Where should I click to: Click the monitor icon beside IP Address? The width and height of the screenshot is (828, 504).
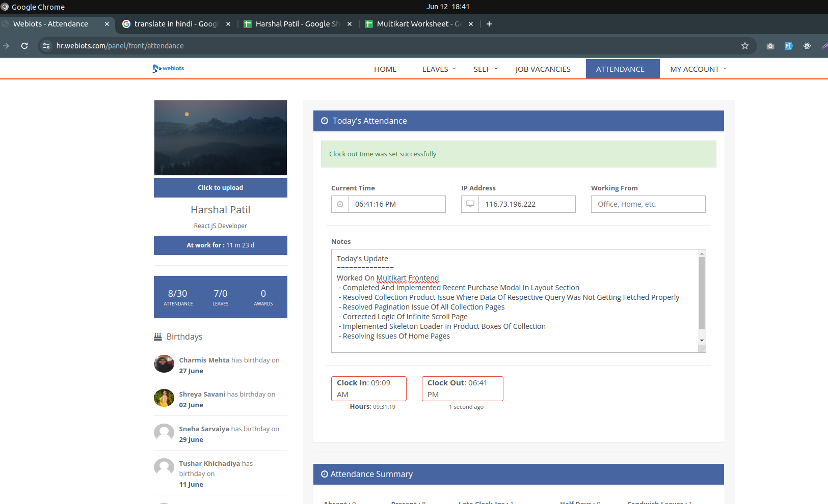pos(470,204)
